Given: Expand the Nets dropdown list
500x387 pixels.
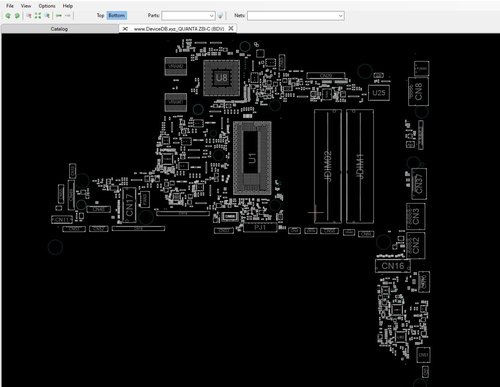Looking at the screenshot, I should click(340, 16).
